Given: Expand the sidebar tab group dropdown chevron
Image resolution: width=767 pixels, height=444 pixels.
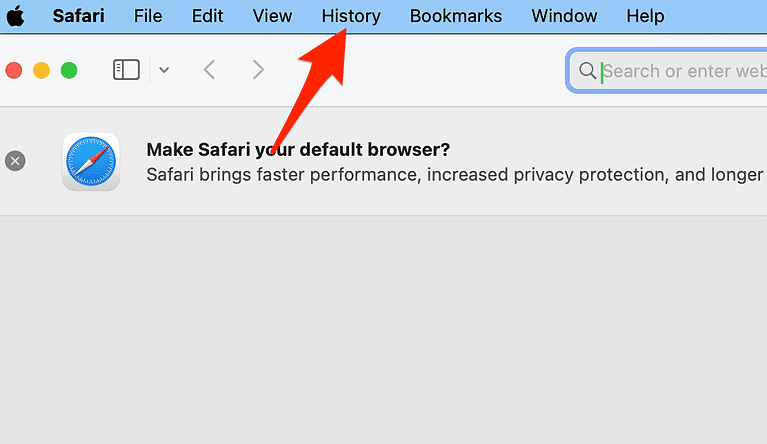Looking at the screenshot, I should coord(164,70).
